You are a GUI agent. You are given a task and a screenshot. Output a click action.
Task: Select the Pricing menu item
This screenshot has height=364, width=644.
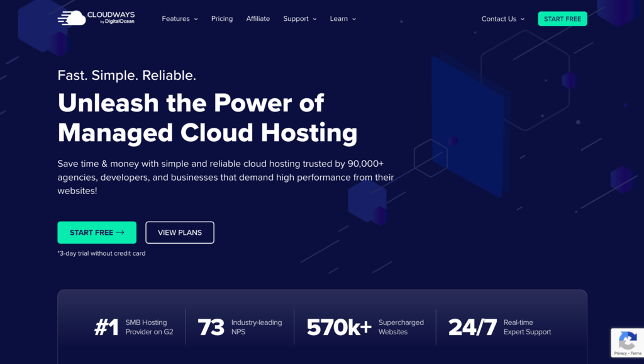(222, 19)
